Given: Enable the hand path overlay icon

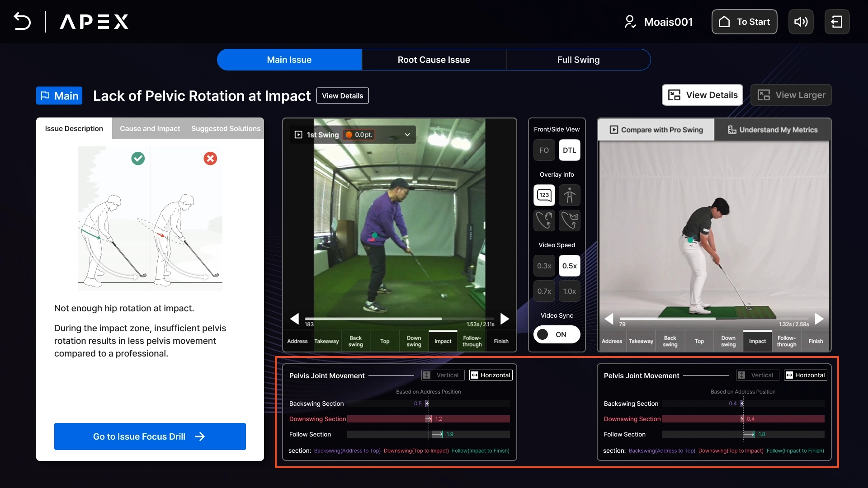Looking at the screenshot, I should point(544,221).
